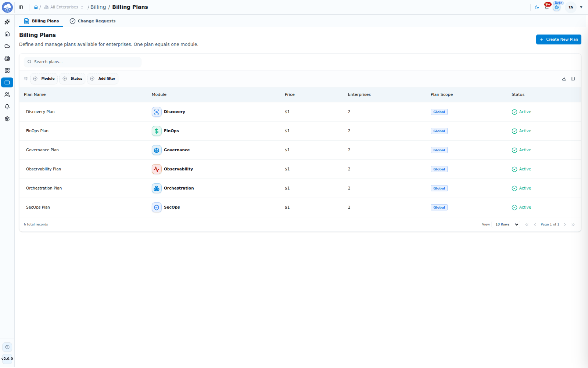Click the app logo in top-left
This screenshot has height=368, width=588.
point(7,7)
